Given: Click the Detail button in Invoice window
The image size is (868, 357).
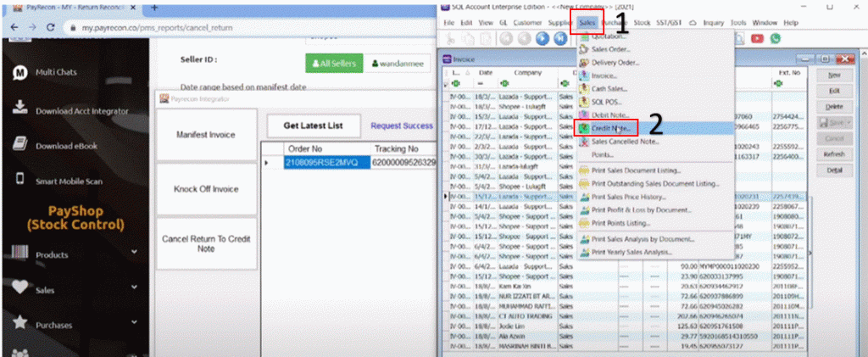Looking at the screenshot, I should point(834,170).
